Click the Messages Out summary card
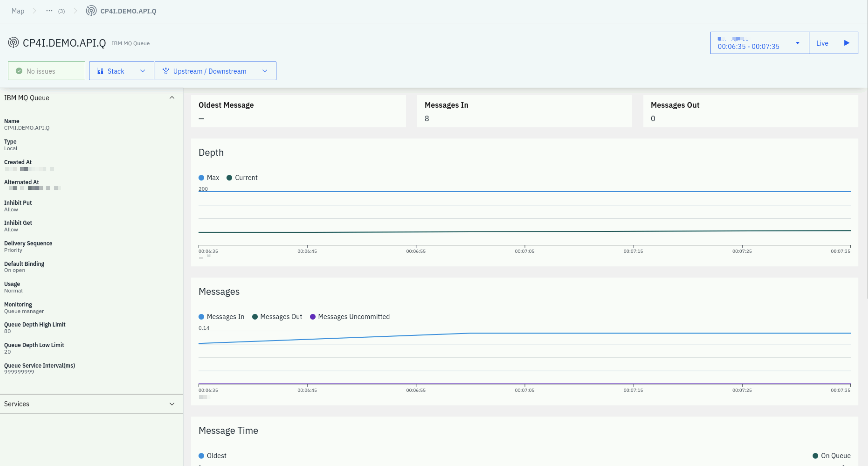The height and width of the screenshot is (466, 868). click(751, 111)
